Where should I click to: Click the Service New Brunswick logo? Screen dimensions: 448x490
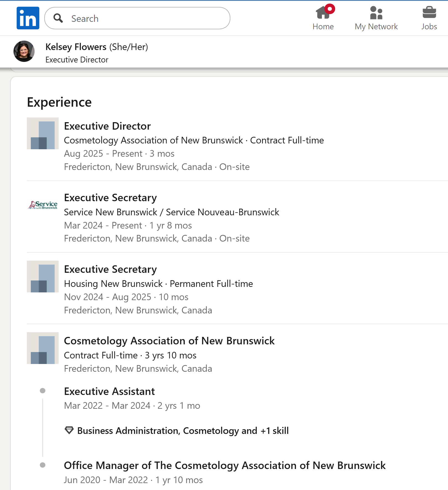(x=43, y=205)
